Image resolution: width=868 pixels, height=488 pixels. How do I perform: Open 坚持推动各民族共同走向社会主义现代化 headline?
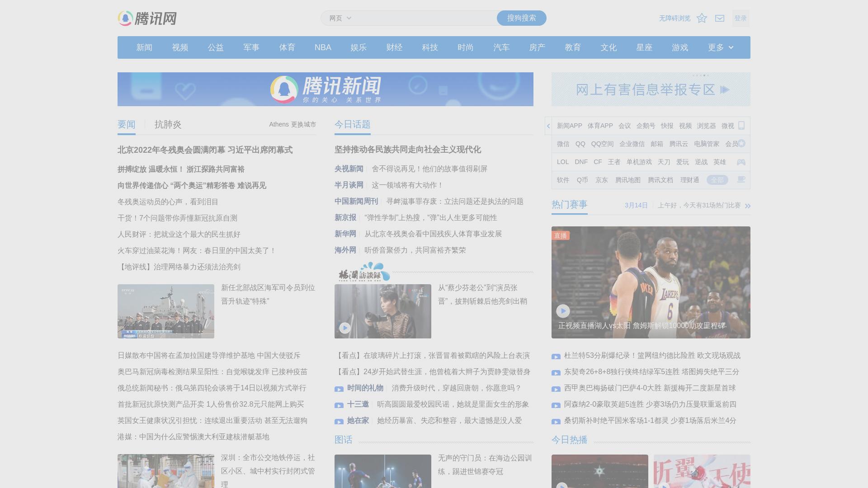[x=408, y=150]
